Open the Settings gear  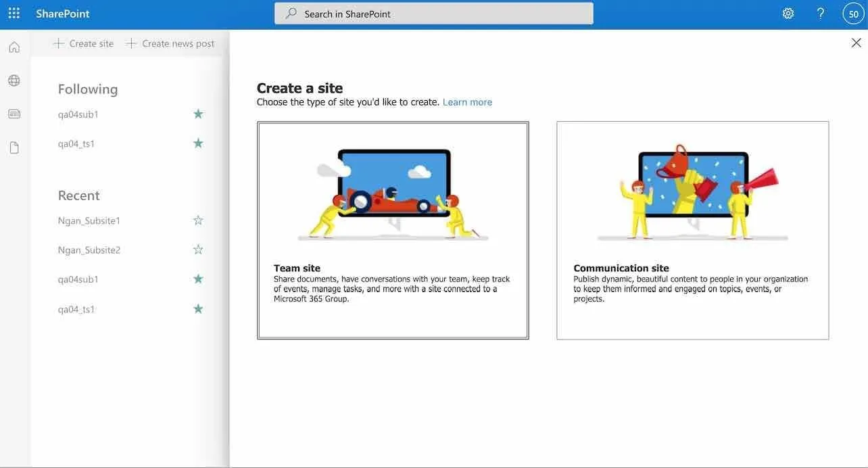788,14
